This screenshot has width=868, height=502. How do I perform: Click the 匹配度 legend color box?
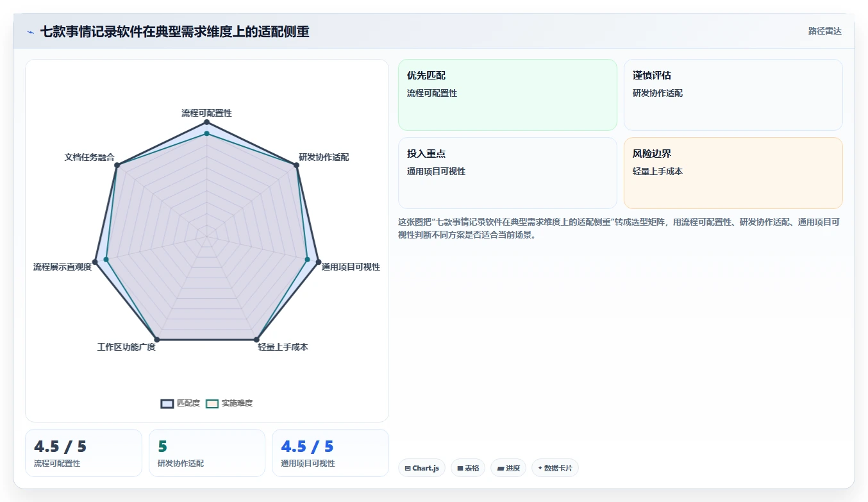pos(167,403)
